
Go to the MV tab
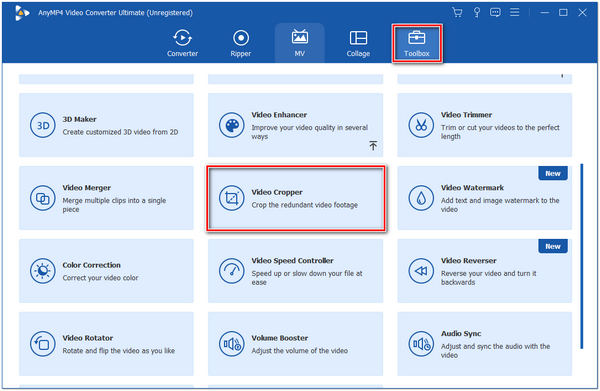tap(300, 43)
